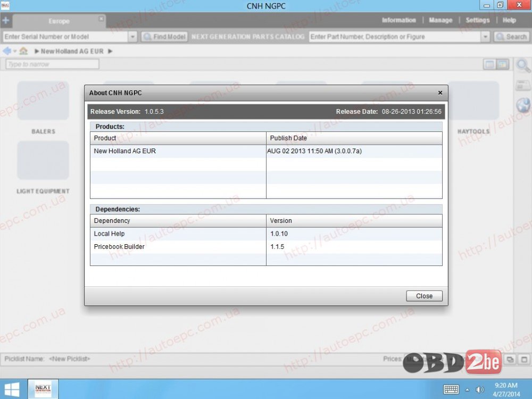Open the magnifier search panel in sidebar
The height and width of the screenshot is (399, 532).
click(x=523, y=65)
